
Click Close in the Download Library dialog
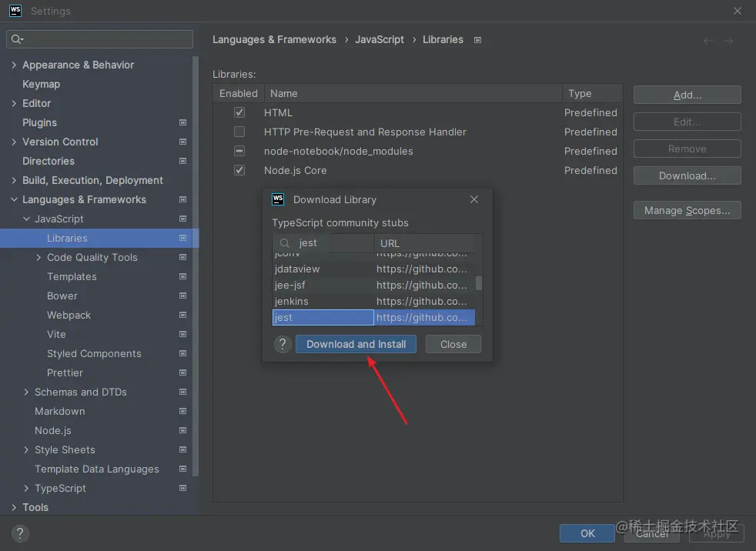[453, 344]
